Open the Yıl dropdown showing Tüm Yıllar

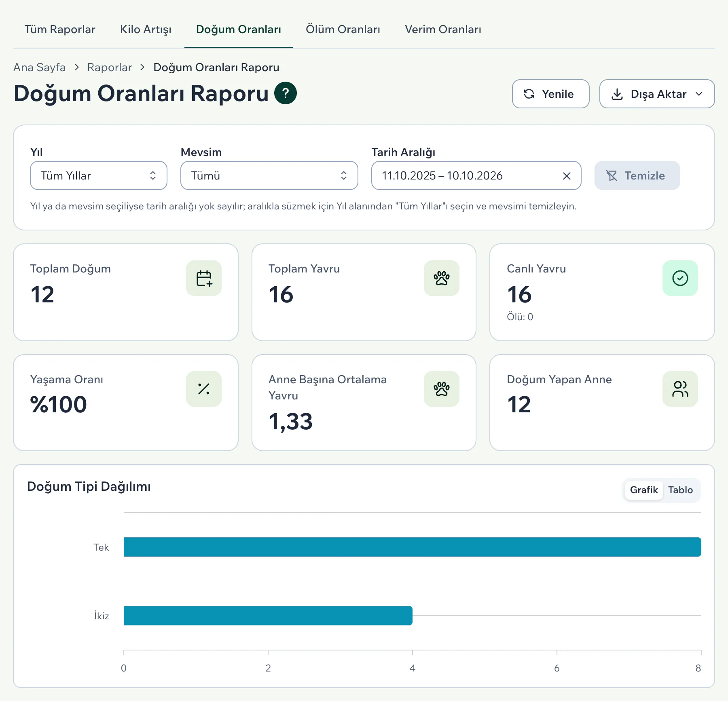99,175
